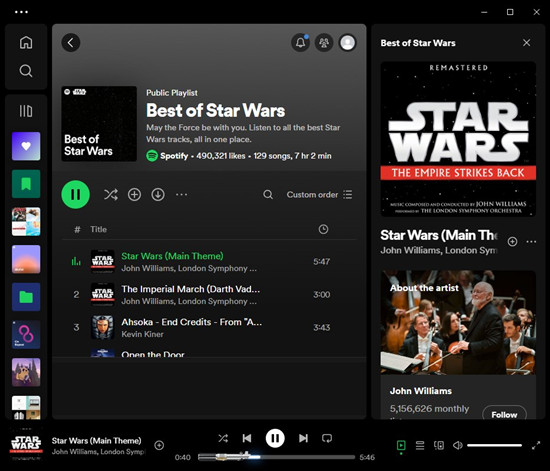The height and width of the screenshot is (471, 550).
Task: Click the now-playing bar album thumbnail
Action: (26, 445)
